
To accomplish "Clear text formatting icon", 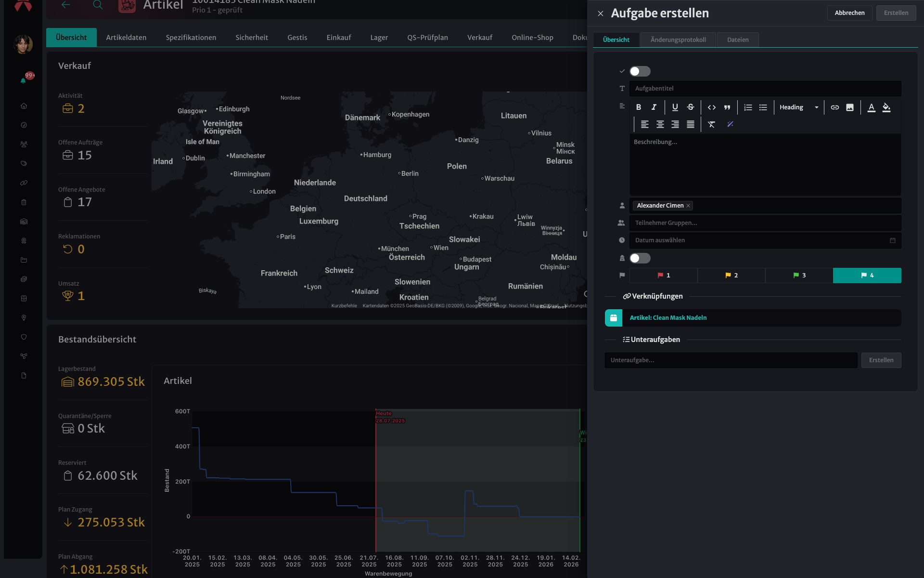I will click(712, 124).
